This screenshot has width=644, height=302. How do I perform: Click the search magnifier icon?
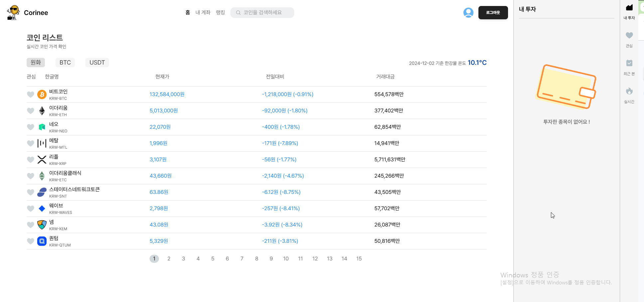[x=238, y=13]
